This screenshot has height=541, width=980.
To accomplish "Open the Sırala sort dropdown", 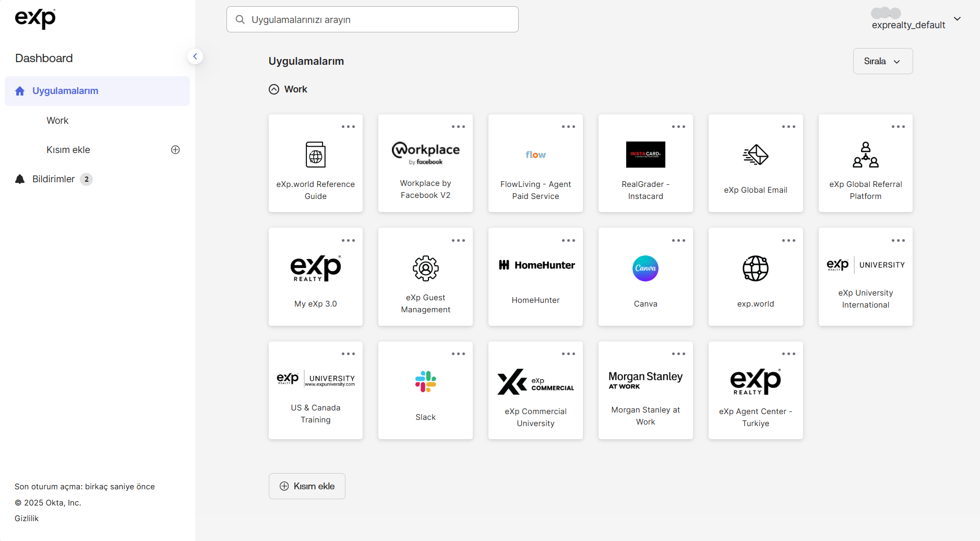I will tap(883, 61).
